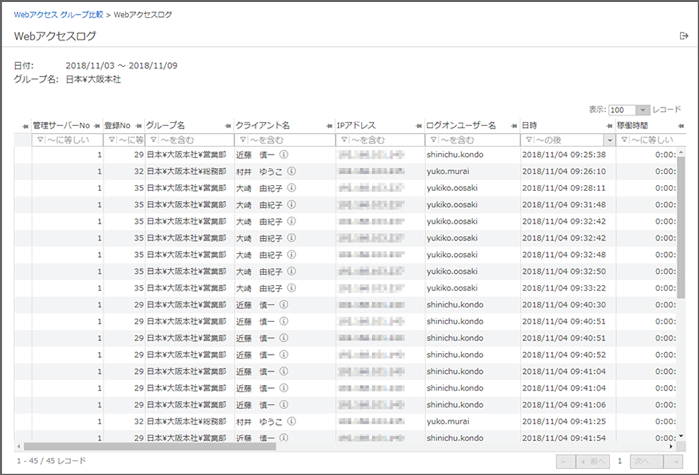
Task: Select shinichu.kondo in the 09:25:38 row
Action: (x=455, y=155)
